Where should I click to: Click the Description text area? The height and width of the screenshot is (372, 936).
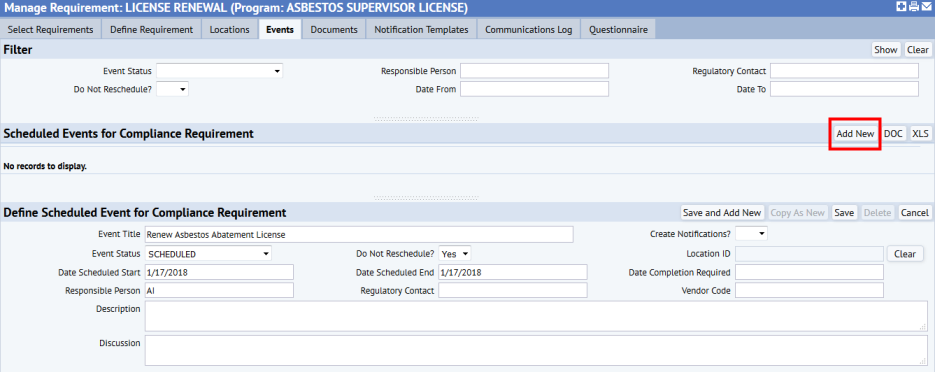click(x=536, y=316)
